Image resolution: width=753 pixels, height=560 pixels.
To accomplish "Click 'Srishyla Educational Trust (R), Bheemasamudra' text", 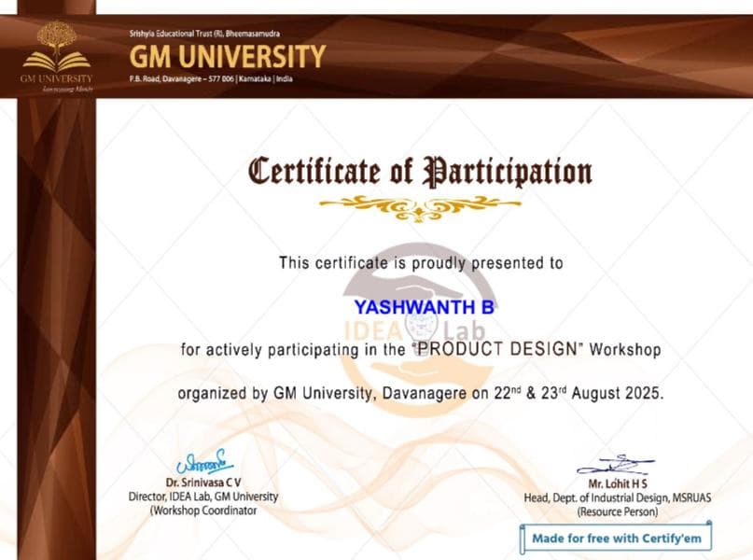I will [x=204, y=34].
